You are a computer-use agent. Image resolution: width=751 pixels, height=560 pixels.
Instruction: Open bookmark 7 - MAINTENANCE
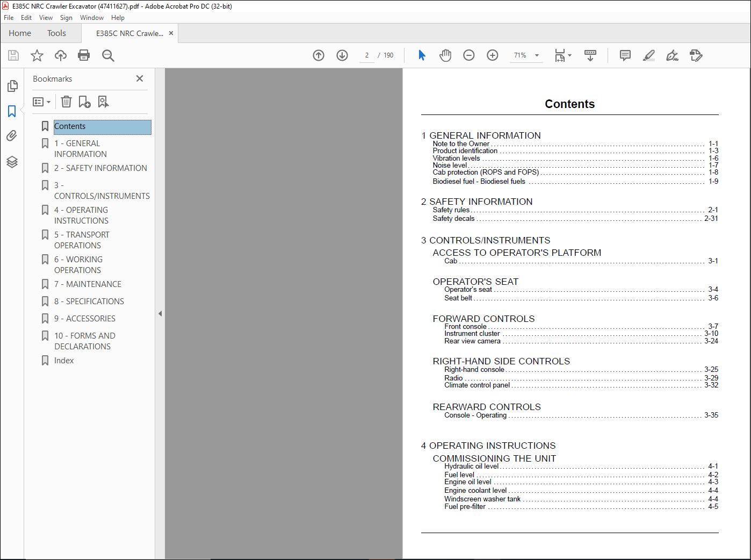coord(88,284)
